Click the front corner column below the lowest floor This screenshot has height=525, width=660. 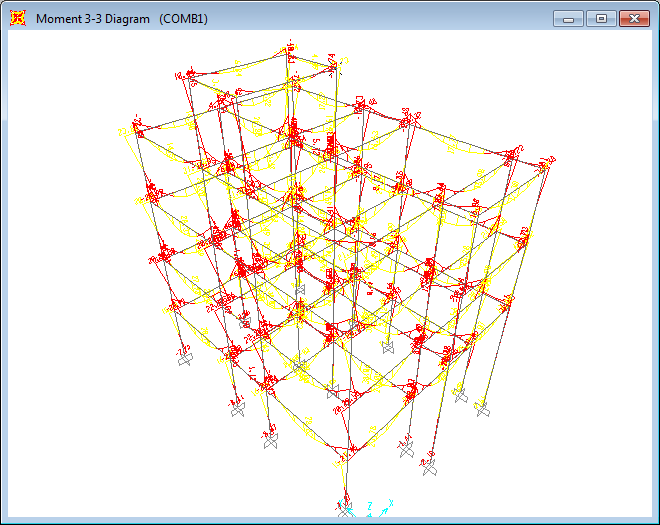[346, 480]
